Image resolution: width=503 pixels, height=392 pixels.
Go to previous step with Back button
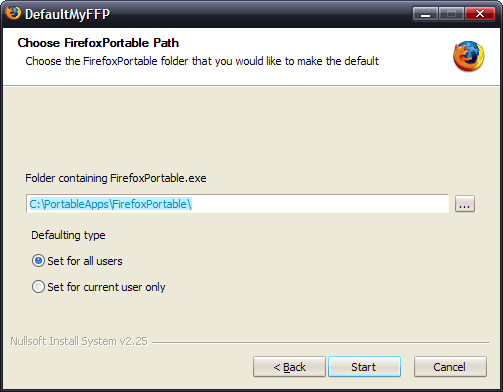289,367
